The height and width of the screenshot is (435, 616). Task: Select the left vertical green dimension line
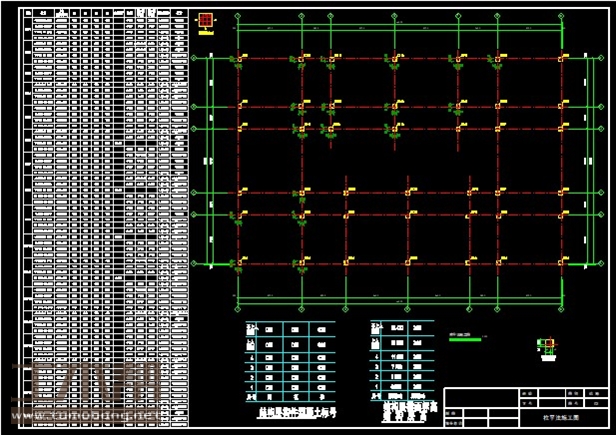pos(209,160)
